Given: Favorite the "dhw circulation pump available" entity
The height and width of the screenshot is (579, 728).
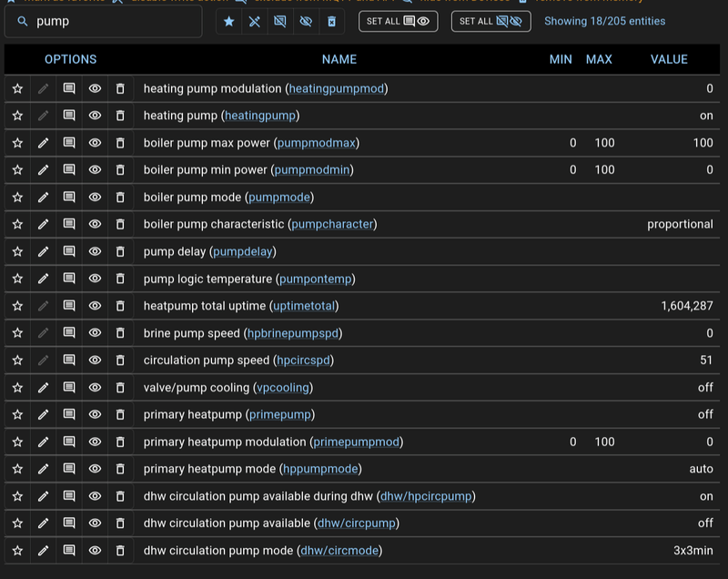Looking at the screenshot, I should (16, 523).
